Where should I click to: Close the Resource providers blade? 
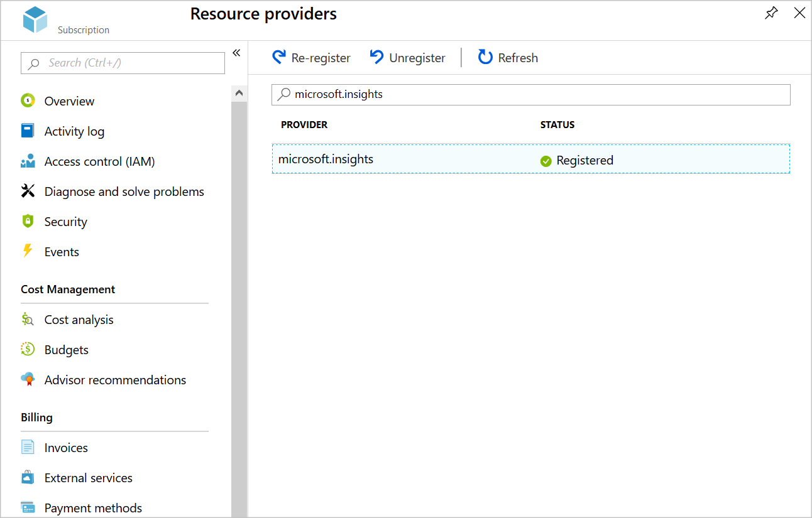pyautogui.click(x=799, y=13)
